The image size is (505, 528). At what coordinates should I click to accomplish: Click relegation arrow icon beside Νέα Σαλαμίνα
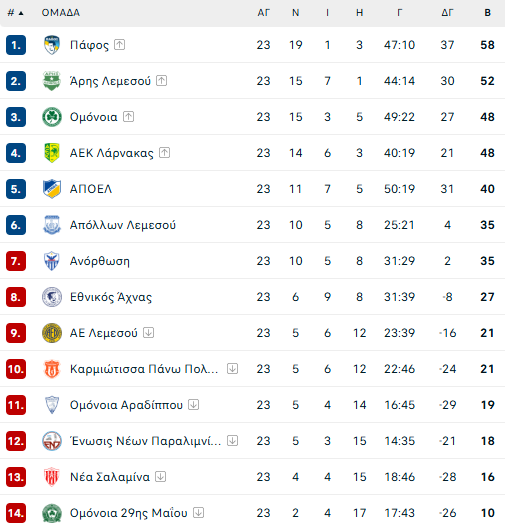tap(161, 477)
